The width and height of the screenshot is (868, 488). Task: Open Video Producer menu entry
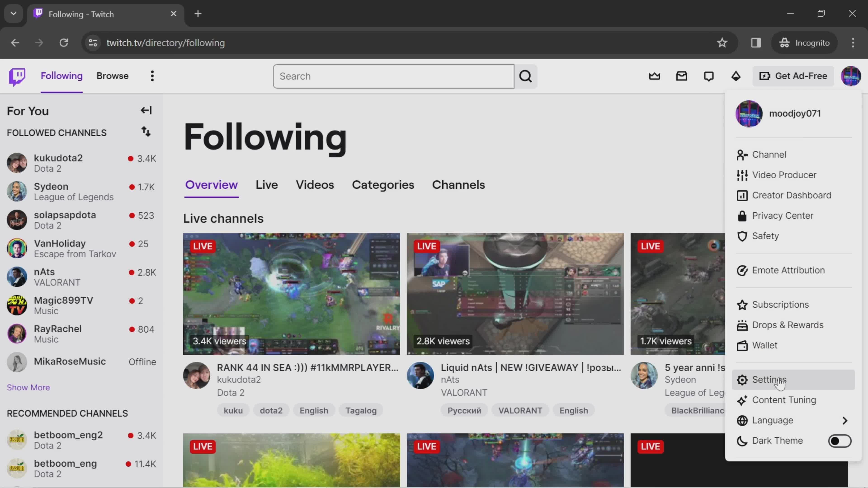(x=794, y=175)
